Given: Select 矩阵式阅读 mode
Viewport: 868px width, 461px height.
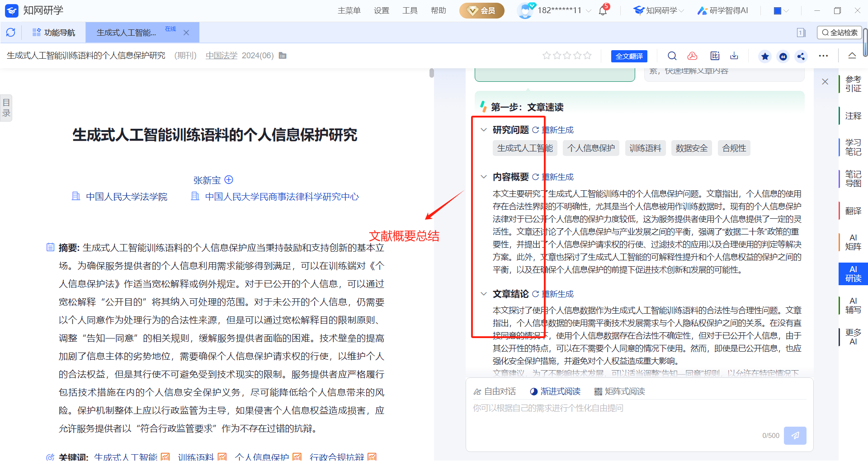Looking at the screenshot, I should click(x=620, y=391).
